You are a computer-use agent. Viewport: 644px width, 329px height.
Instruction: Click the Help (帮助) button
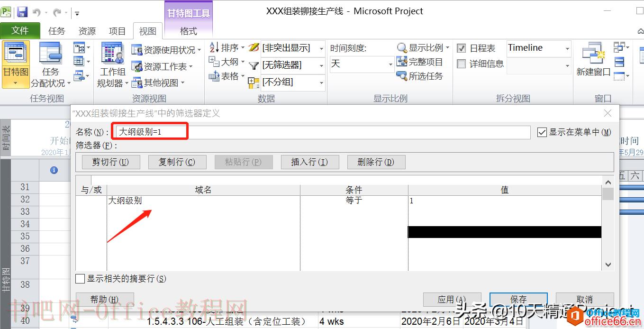[x=105, y=300]
